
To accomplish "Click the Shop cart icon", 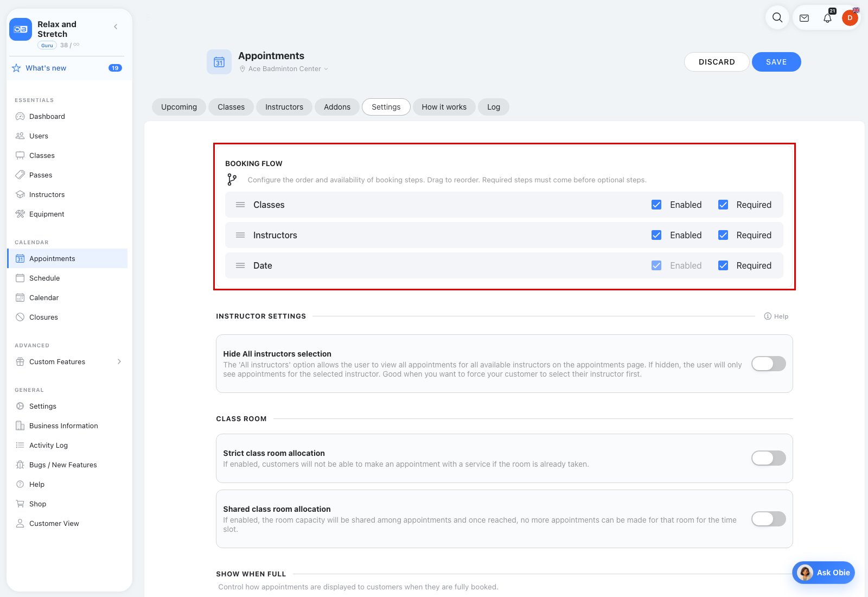I will coord(20,504).
